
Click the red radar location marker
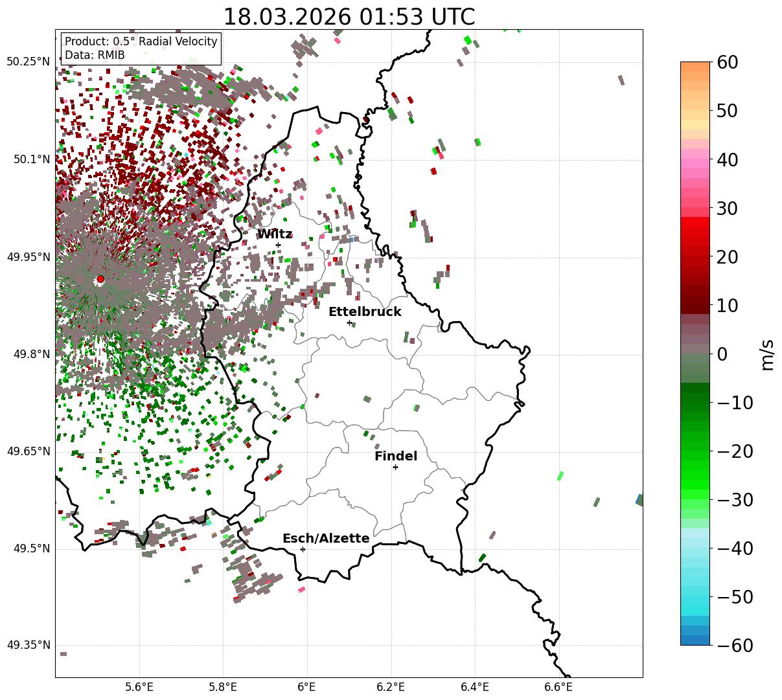[x=100, y=279]
